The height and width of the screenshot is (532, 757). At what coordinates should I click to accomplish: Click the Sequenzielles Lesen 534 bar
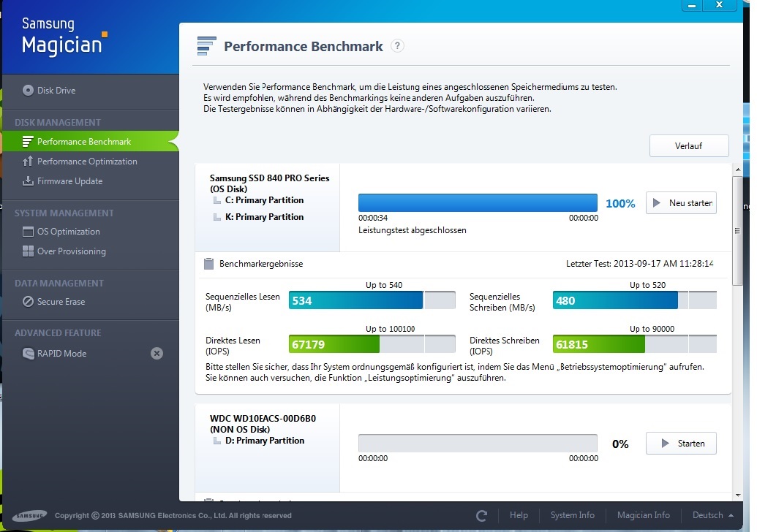pyautogui.click(x=372, y=300)
